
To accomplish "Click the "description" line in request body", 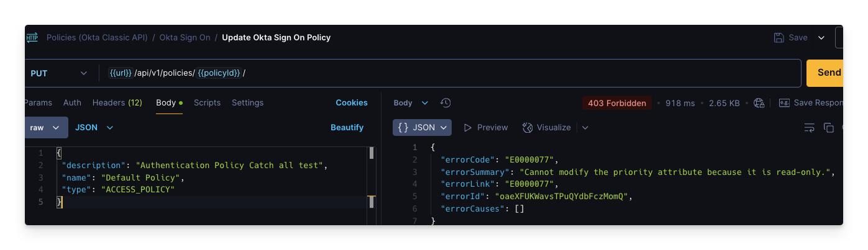I will click(x=194, y=165).
